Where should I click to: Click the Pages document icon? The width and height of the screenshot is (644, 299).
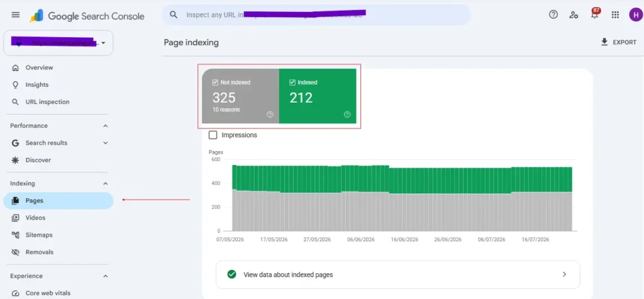pos(16,201)
